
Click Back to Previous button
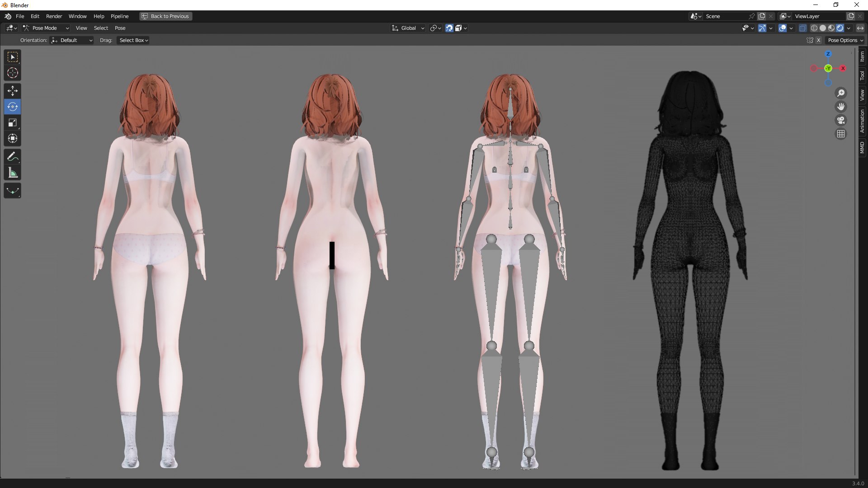165,16
